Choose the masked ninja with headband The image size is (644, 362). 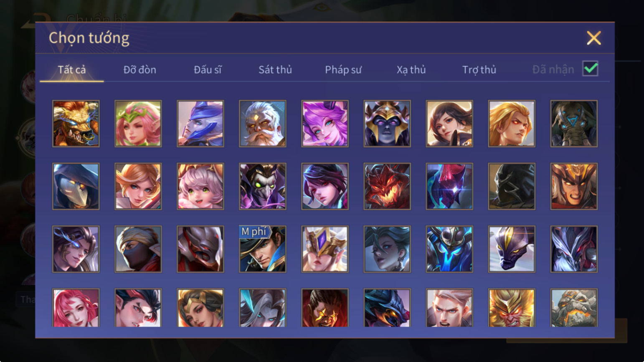(138, 249)
